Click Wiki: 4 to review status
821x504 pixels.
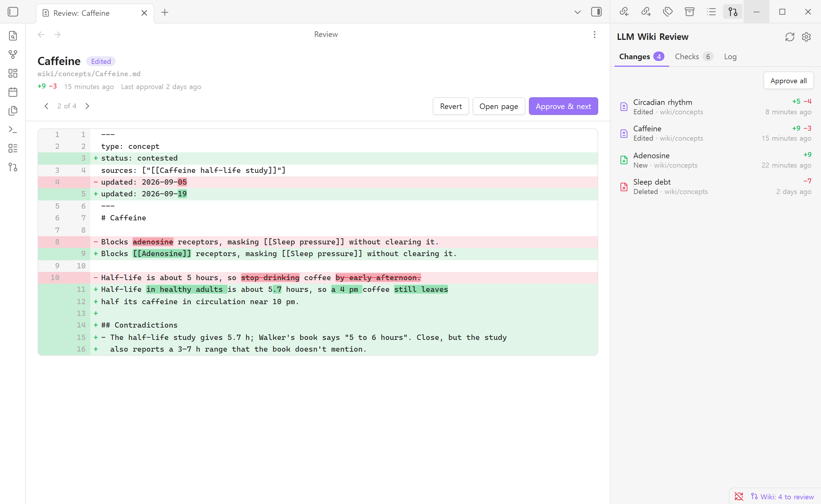coord(782,497)
